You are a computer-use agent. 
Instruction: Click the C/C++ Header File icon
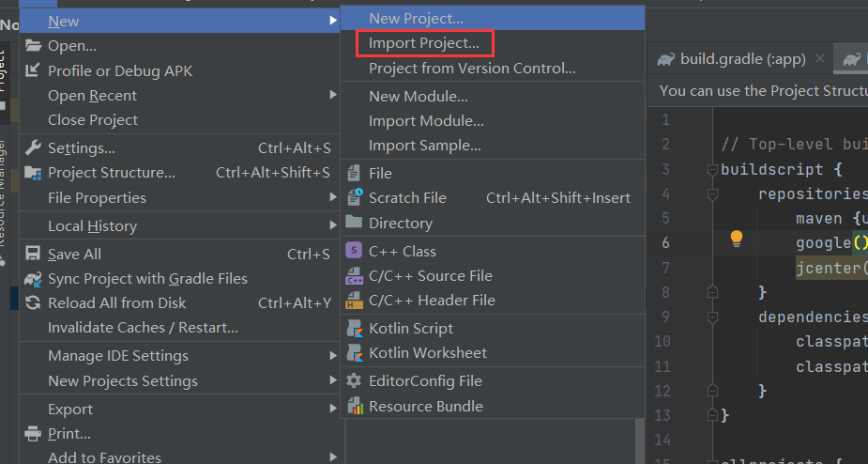point(355,301)
